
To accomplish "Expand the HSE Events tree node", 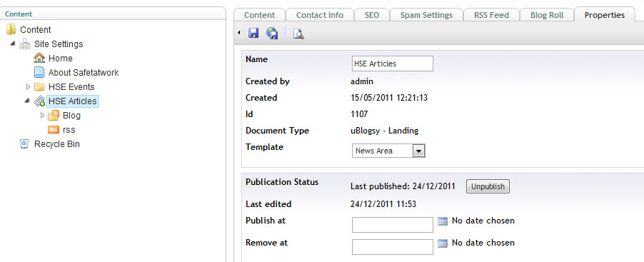I will coord(28,86).
